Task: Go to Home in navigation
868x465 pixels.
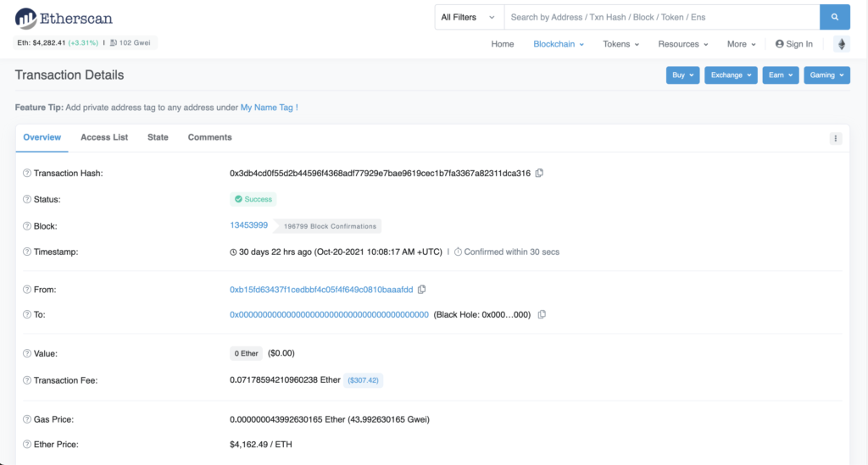Action: (502, 44)
